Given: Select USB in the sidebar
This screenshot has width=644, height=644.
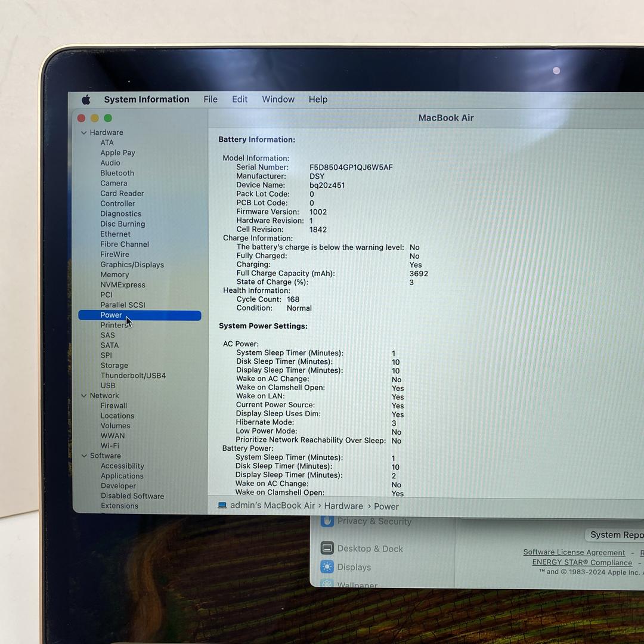Looking at the screenshot, I should click(108, 386).
